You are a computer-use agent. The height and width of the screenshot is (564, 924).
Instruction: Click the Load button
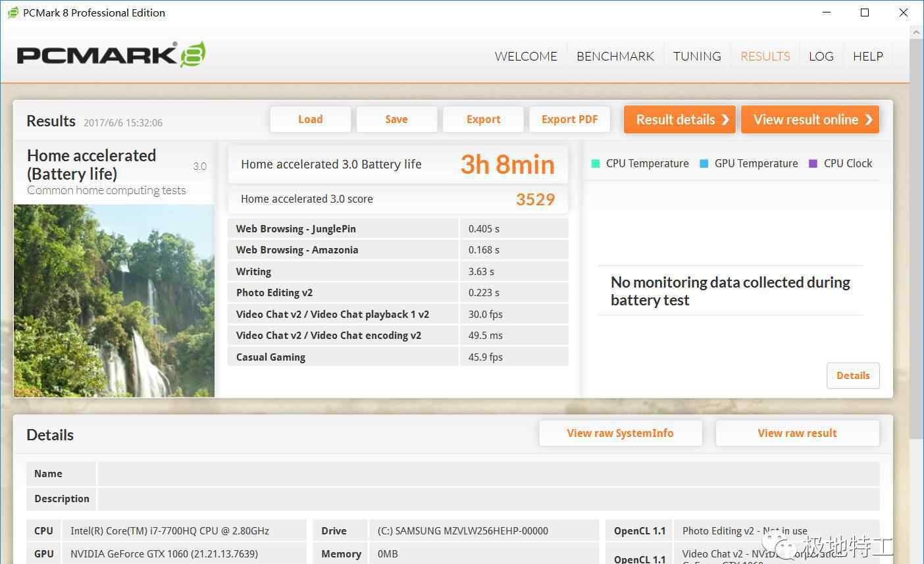tap(310, 119)
